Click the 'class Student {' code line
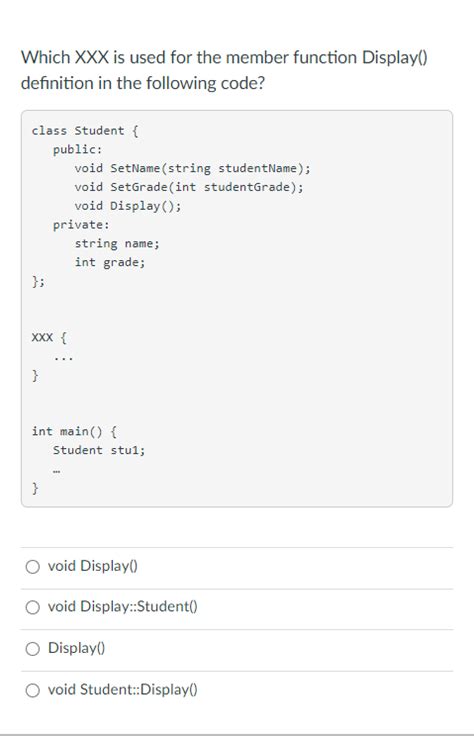474x736 pixels. tap(85, 130)
